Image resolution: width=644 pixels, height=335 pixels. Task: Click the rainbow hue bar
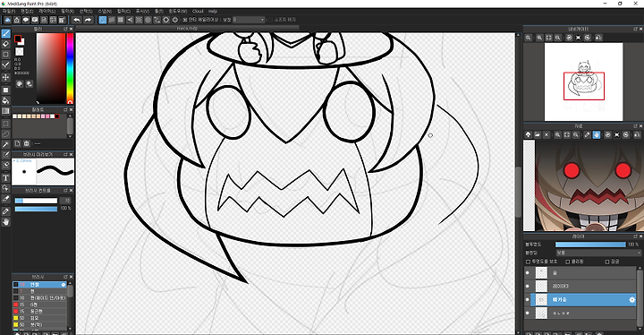[x=70, y=68]
